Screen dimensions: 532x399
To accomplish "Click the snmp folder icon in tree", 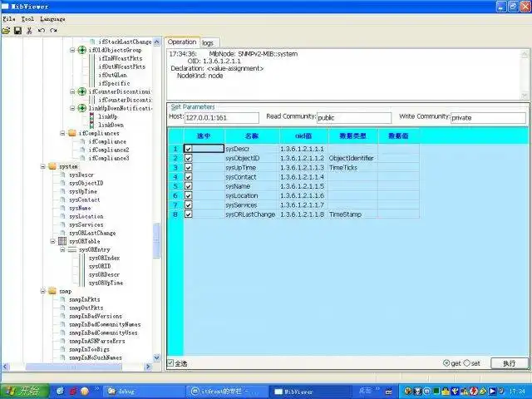I will [x=52, y=291].
